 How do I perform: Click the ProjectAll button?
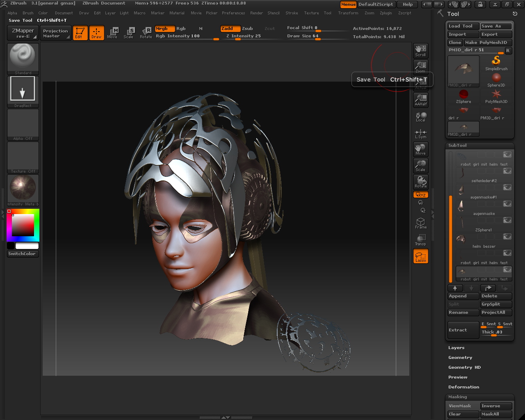496,313
